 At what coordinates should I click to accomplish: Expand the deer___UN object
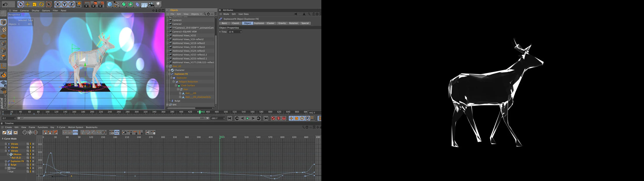[180, 93]
